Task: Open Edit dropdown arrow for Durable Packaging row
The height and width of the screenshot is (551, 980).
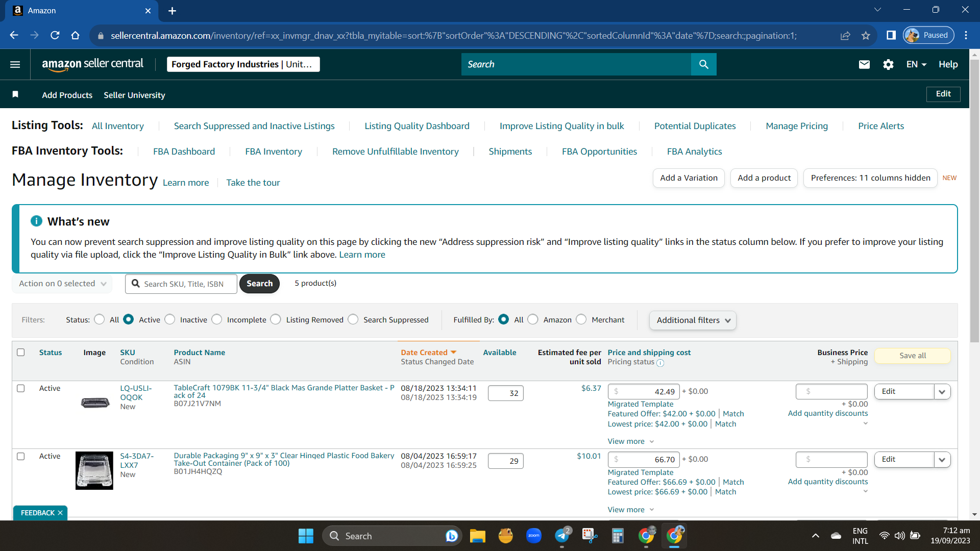Action: pos(942,460)
